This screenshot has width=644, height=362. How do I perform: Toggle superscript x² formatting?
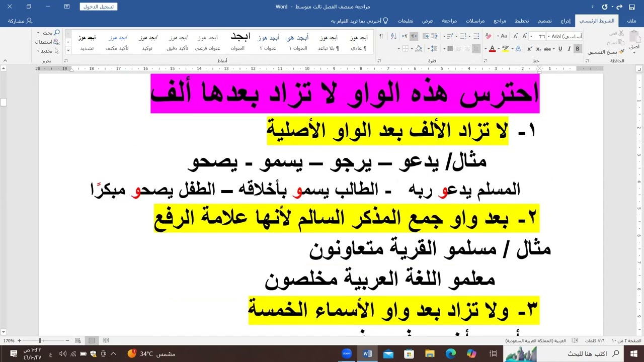tap(530, 49)
